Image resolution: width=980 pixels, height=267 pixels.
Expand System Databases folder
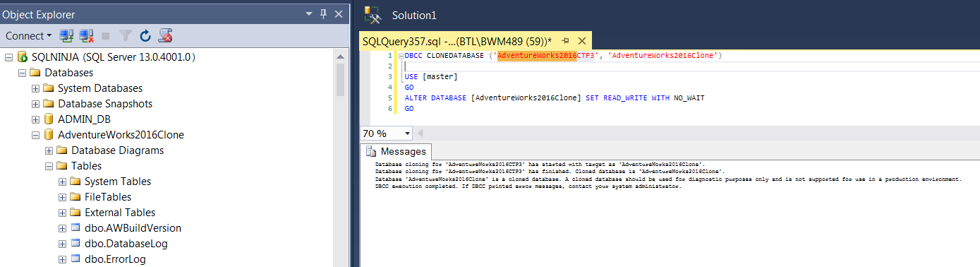pos(35,88)
